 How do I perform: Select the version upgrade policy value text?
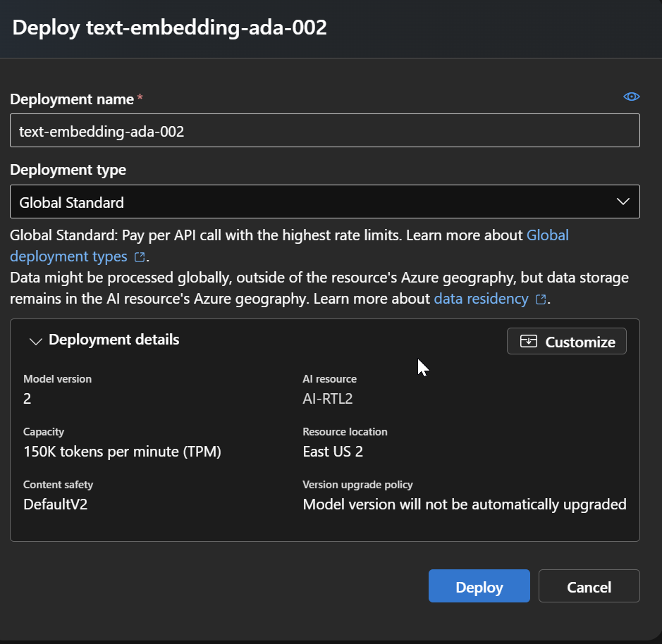pos(465,504)
